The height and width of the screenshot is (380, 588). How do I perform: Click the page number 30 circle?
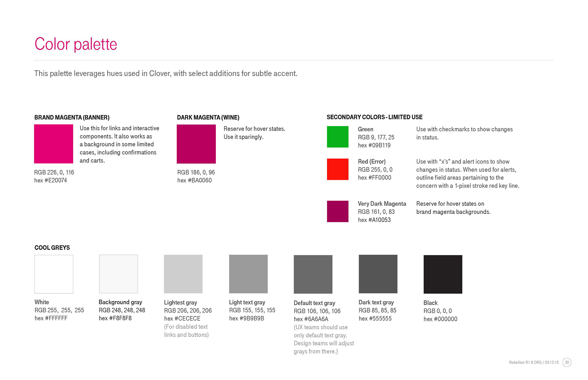click(x=567, y=362)
